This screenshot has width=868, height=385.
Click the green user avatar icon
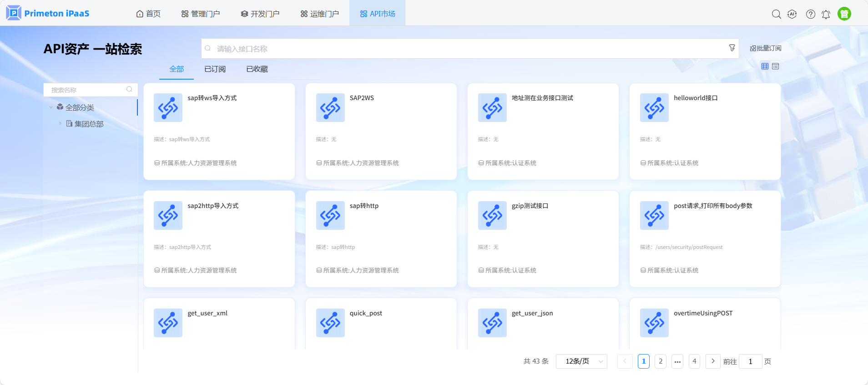point(844,14)
